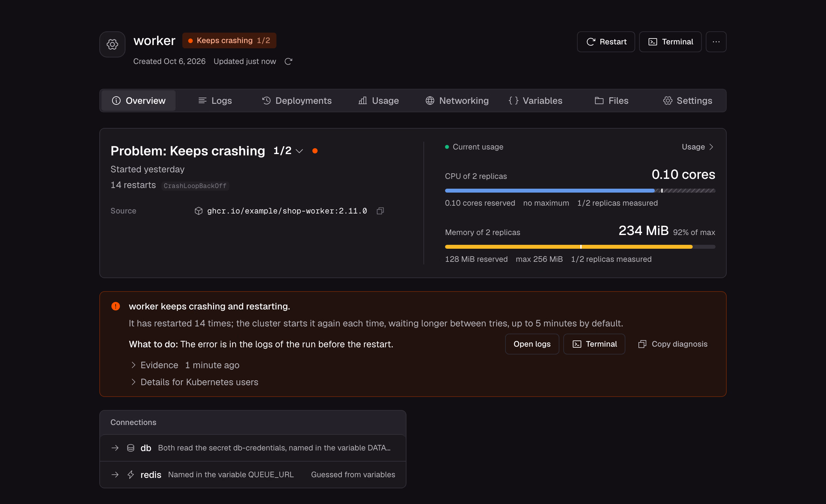The image size is (826, 504).
Task: Click the ghcr.io/example/shop-worker:2.11.0 image text
Action: (x=287, y=211)
